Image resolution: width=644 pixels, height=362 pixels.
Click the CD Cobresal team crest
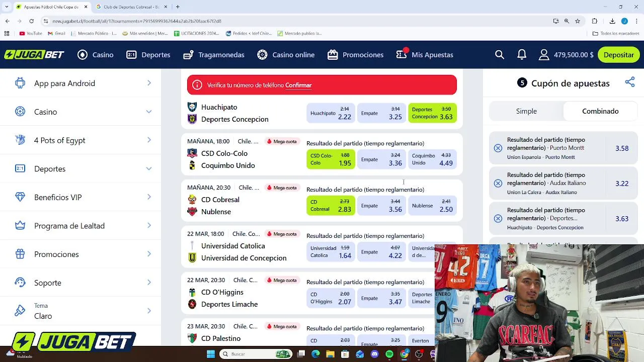(192, 200)
